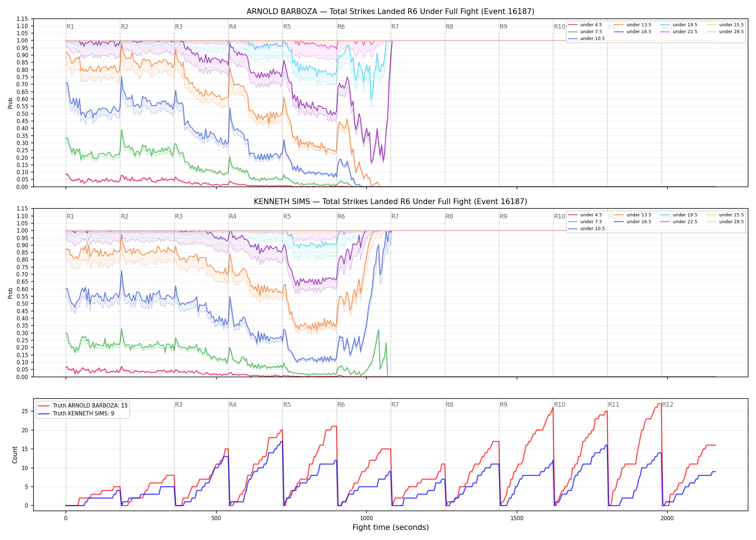Select 'under 19.5' legend entry in Barboza chart
The width and height of the screenshot is (756, 540).
tap(679, 25)
